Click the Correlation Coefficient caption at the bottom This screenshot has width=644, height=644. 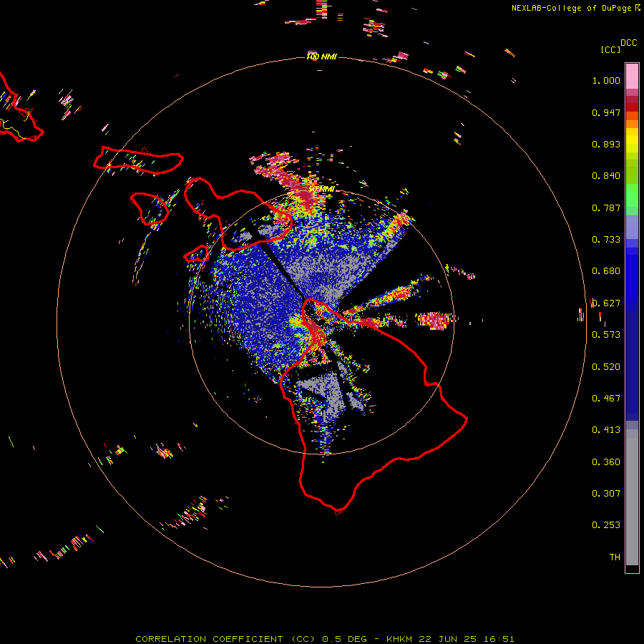point(324,639)
